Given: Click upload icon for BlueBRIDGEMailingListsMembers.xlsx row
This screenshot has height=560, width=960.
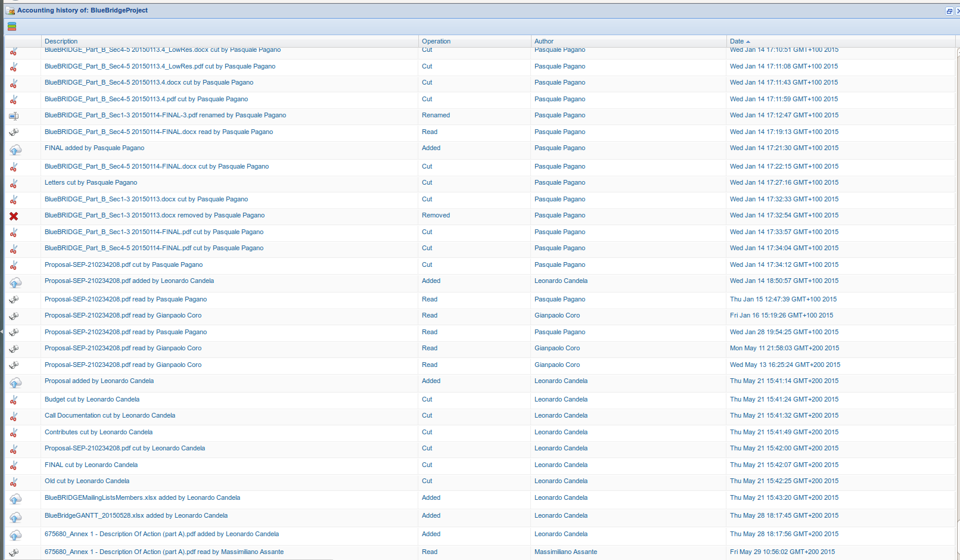Looking at the screenshot, I should pyautogui.click(x=15, y=499).
